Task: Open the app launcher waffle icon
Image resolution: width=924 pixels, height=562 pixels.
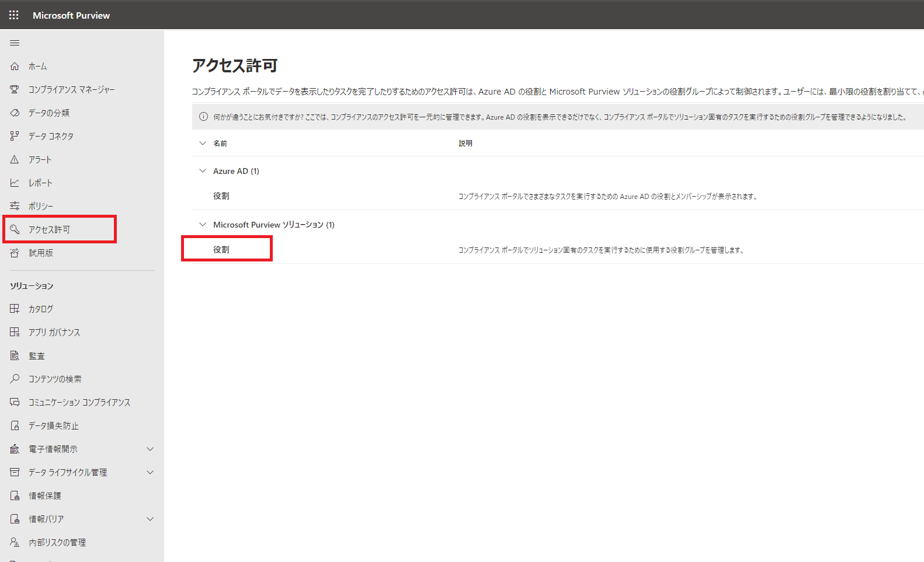Action: [x=14, y=15]
